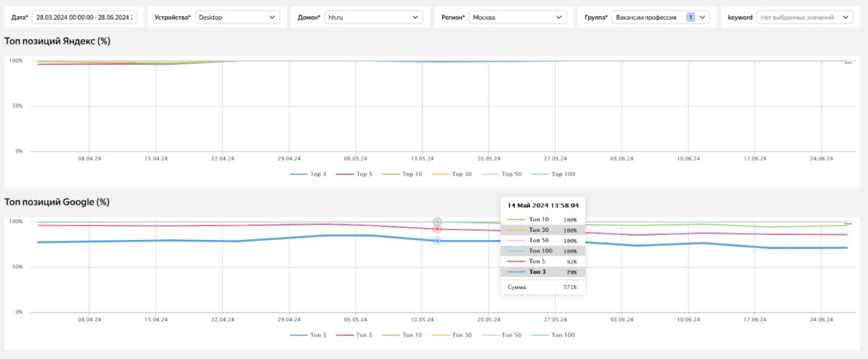Viewport: 868px width, 359px height.
Task: Toggle Топ 30 series in Google legend
Action: pos(451,335)
